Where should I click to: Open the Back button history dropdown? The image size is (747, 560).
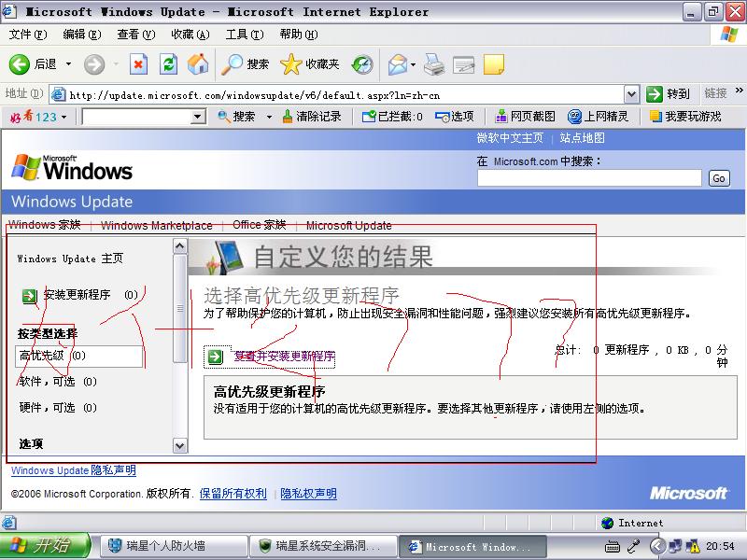point(68,63)
